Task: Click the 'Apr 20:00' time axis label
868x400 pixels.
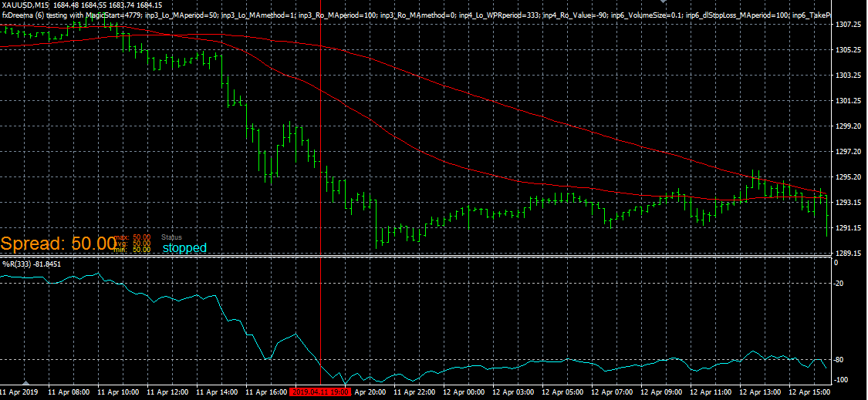Action: click(370, 392)
